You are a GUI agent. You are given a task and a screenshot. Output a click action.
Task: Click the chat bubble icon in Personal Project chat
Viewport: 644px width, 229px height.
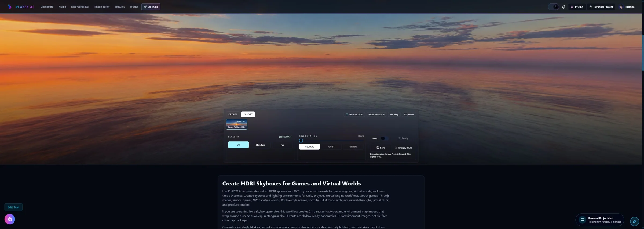(582, 220)
